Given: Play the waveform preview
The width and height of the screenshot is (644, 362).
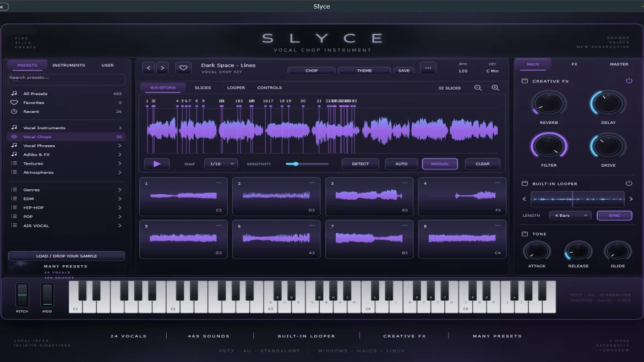Looking at the screenshot, I should (x=157, y=164).
